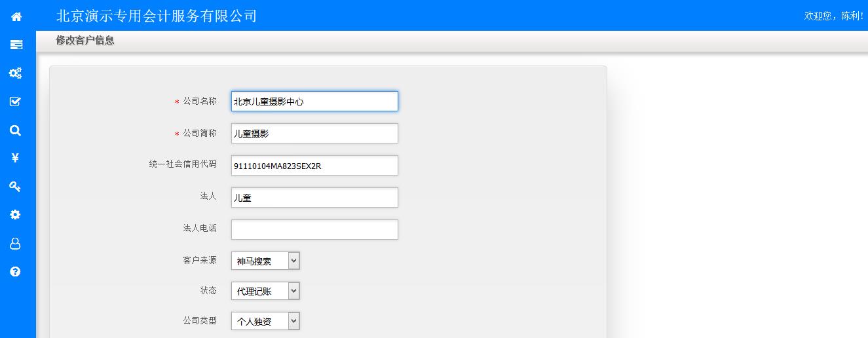Click the 公司名称 input field
This screenshot has height=338, width=868.
(314, 101)
